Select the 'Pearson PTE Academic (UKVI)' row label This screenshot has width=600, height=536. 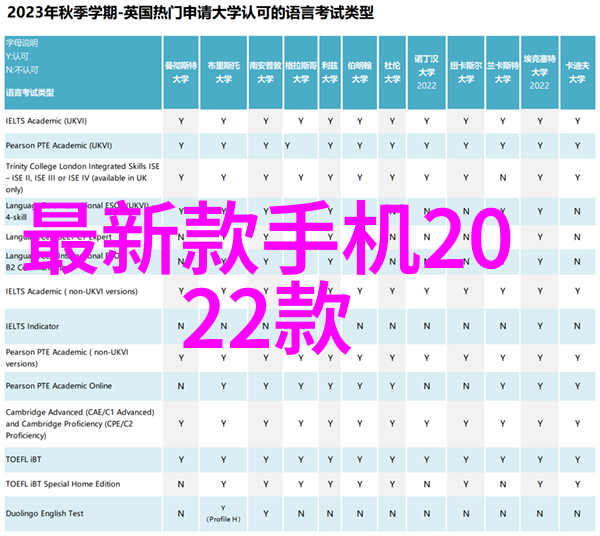click(59, 146)
